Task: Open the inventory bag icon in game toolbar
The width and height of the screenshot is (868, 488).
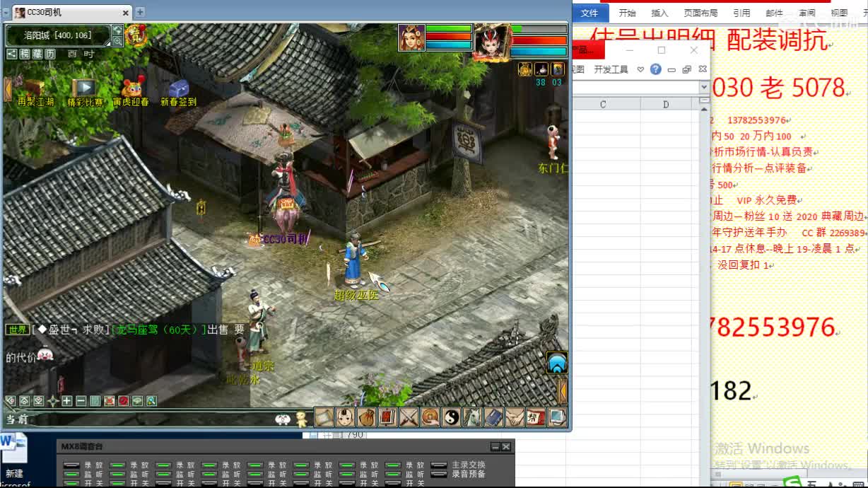Action: coord(366,417)
